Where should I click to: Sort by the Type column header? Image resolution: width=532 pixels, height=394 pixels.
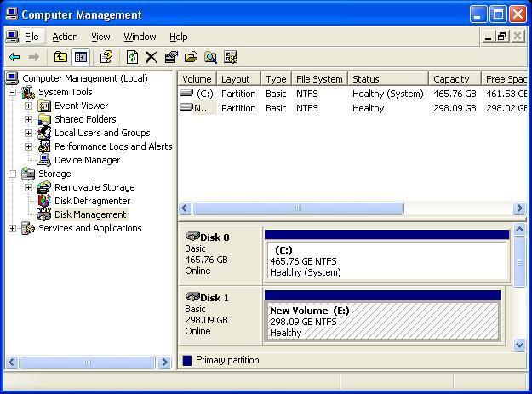pyautogui.click(x=276, y=79)
